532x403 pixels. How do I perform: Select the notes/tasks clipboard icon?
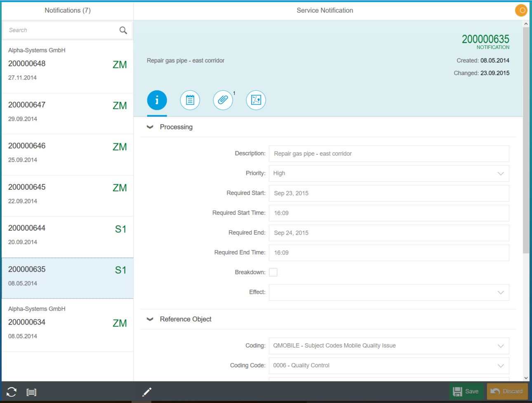point(190,100)
